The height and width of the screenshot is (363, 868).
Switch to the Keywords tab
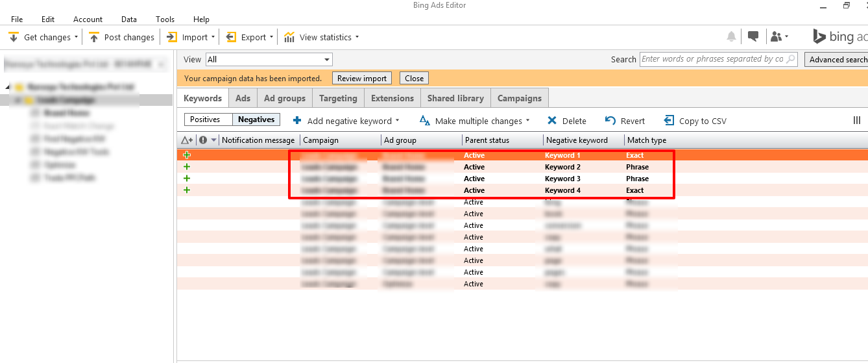click(x=203, y=98)
